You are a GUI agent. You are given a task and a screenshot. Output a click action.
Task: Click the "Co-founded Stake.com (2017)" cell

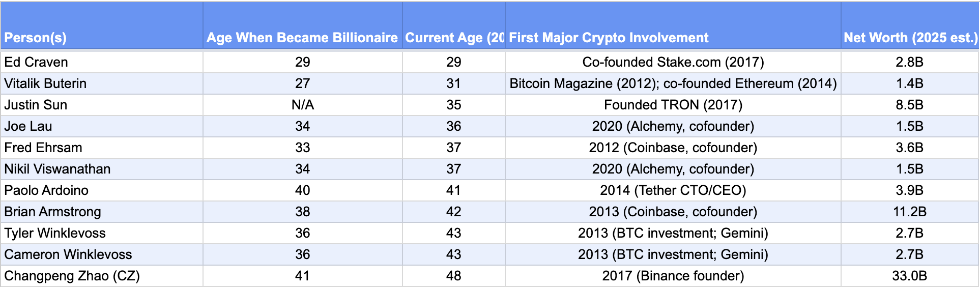pyautogui.click(x=673, y=62)
